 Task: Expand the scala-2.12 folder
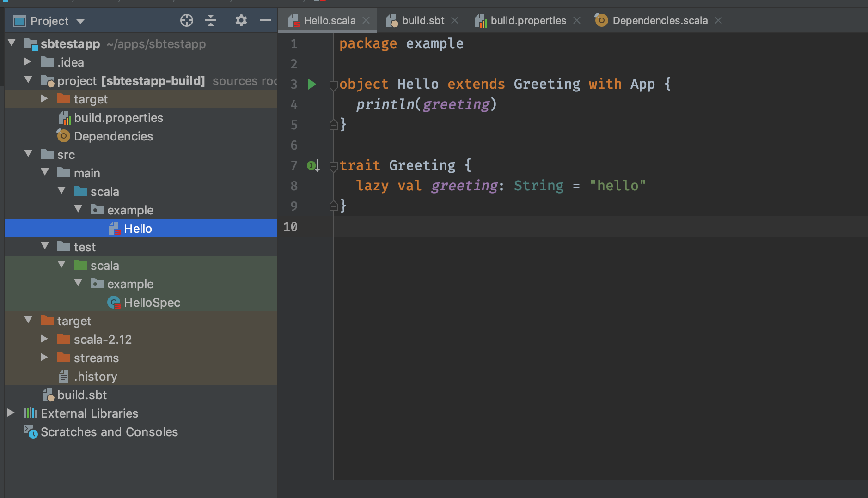[44, 339]
